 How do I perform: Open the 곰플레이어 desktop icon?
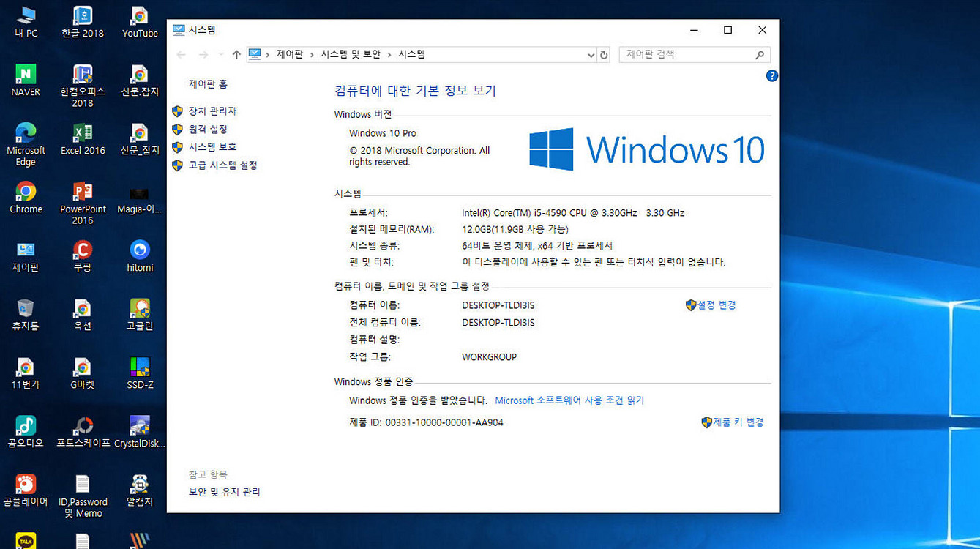tap(26, 490)
